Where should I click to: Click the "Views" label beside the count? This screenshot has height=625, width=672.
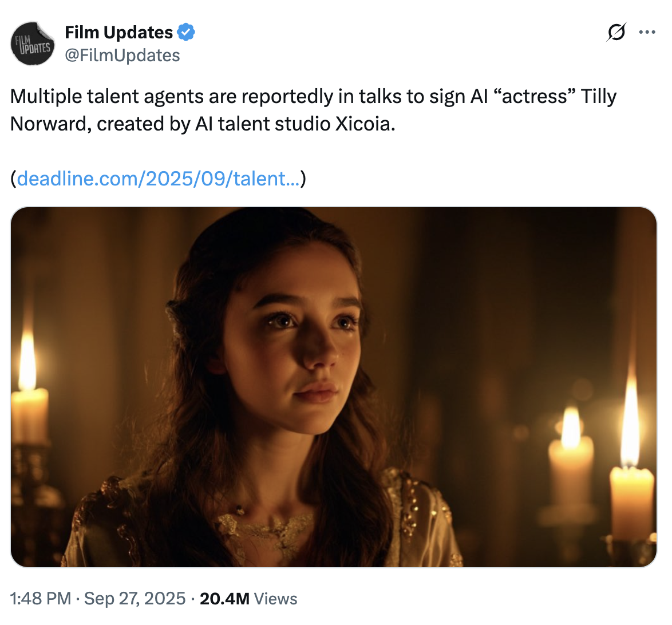tap(276, 599)
